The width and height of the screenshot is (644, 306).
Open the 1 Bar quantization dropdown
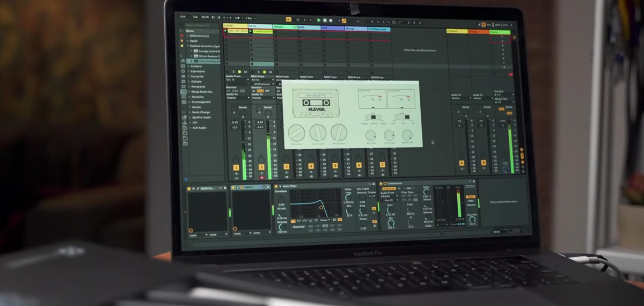pos(251,18)
